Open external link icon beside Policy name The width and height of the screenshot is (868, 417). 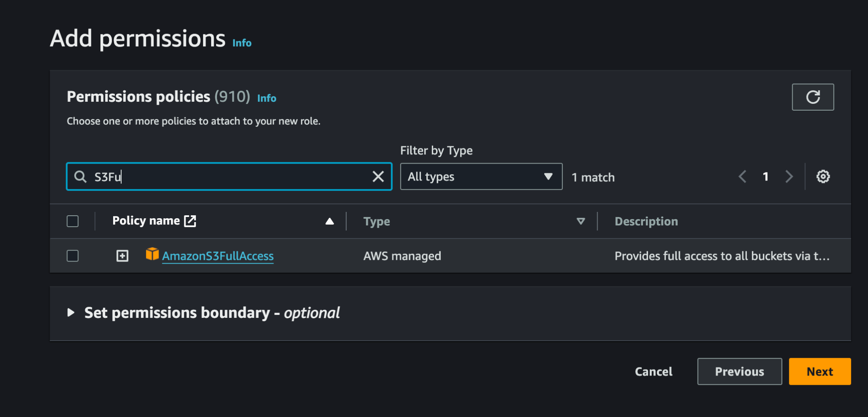pyautogui.click(x=190, y=221)
